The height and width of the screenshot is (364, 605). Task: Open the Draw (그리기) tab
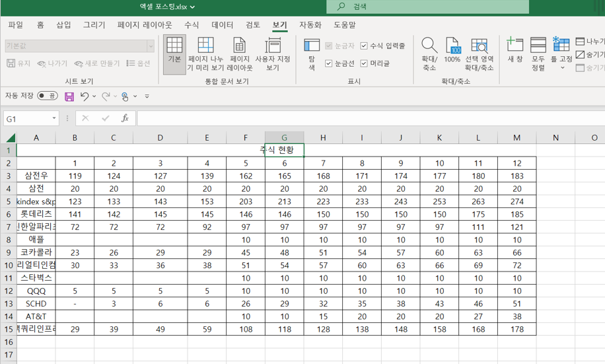pos(94,25)
